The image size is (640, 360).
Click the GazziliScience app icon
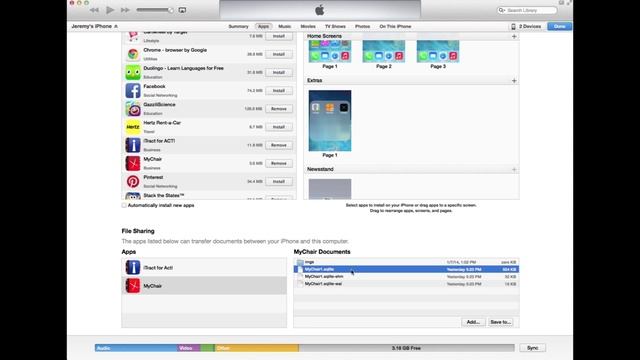pos(133,109)
